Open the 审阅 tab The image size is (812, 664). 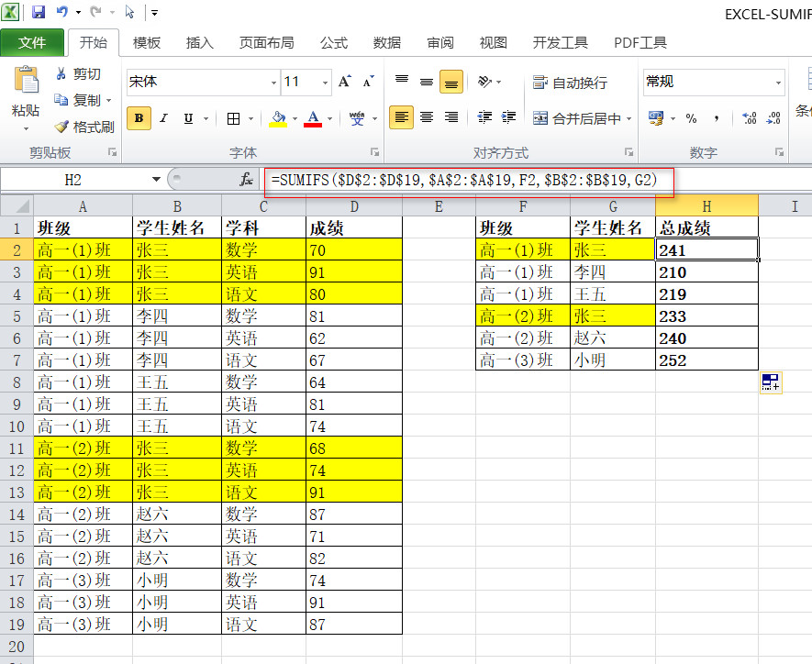coord(440,42)
